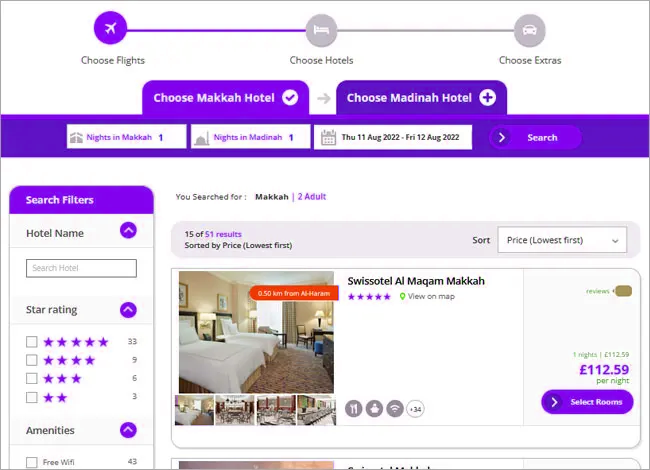
Task: Click the Choose Extras step label
Action: (x=530, y=61)
